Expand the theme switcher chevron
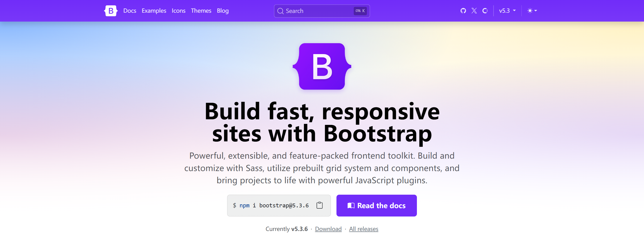Image resolution: width=644 pixels, height=250 pixels. 536,11
